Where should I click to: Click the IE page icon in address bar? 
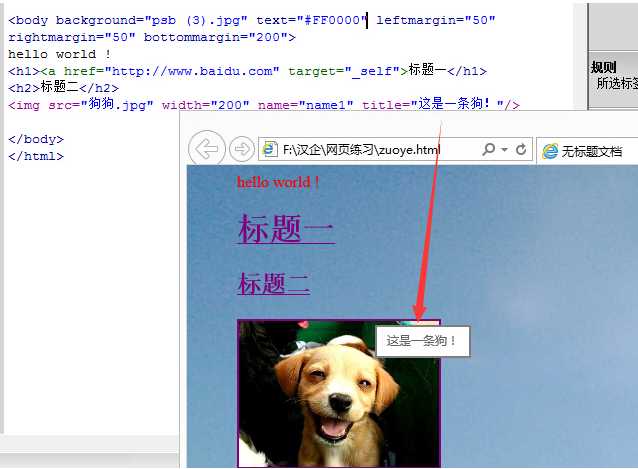[270, 149]
